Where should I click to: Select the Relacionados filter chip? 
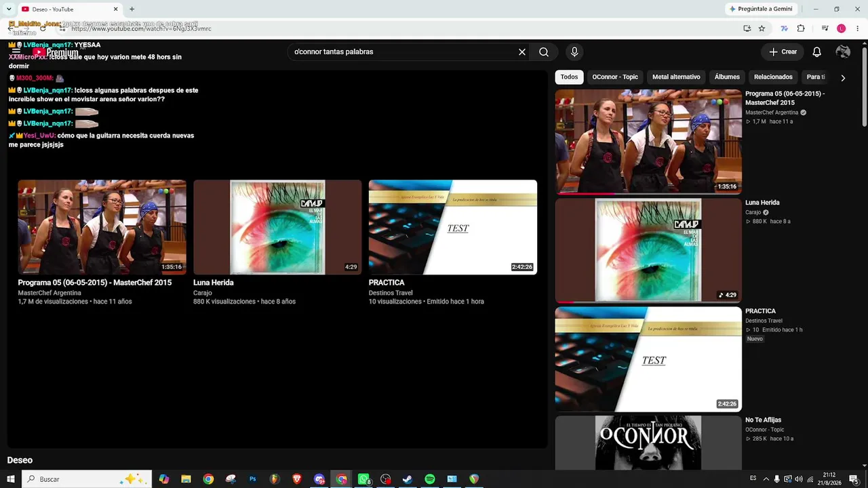click(773, 77)
